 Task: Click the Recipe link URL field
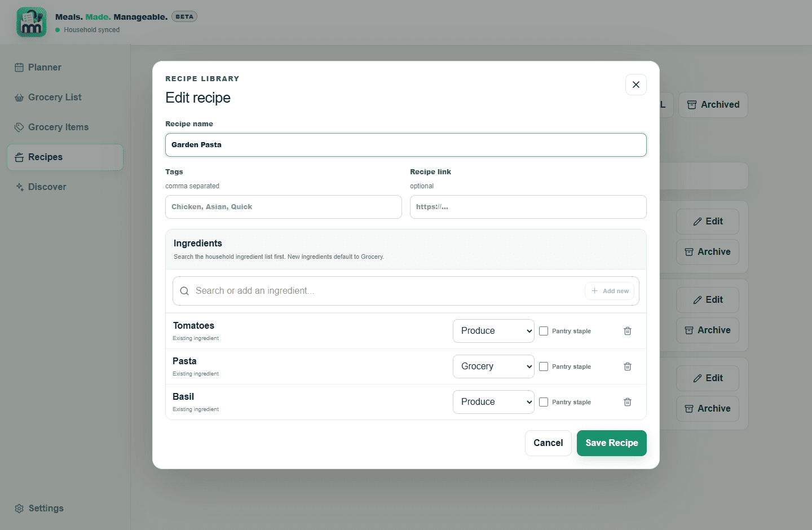[x=528, y=207]
